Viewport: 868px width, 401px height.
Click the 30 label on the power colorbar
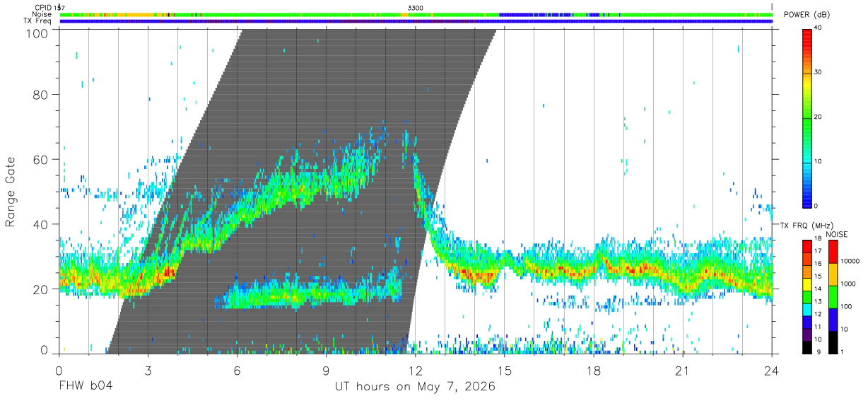[x=819, y=72]
